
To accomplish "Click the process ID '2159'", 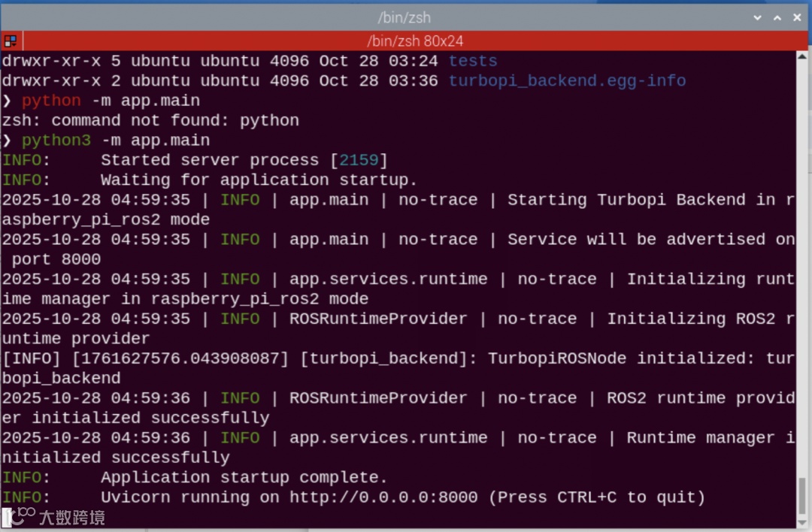I will tap(359, 160).
